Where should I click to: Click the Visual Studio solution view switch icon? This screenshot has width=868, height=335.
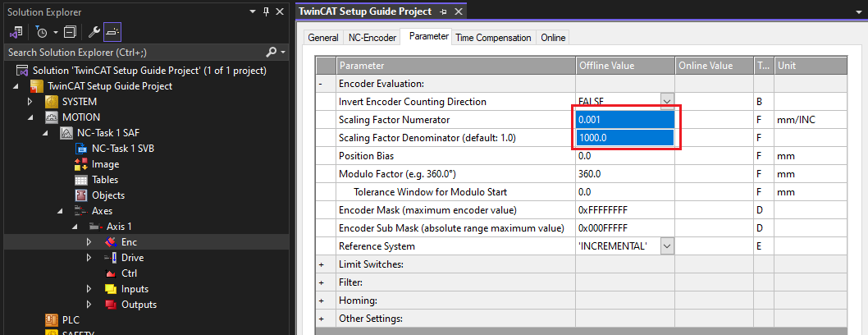(16, 32)
